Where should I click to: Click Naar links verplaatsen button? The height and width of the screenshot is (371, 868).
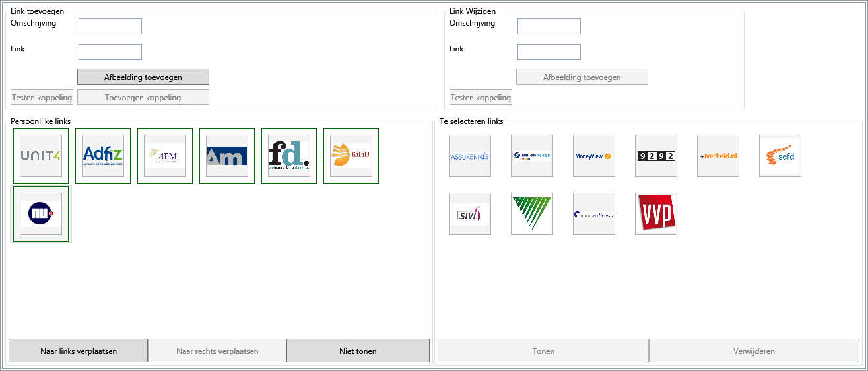pos(79,351)
